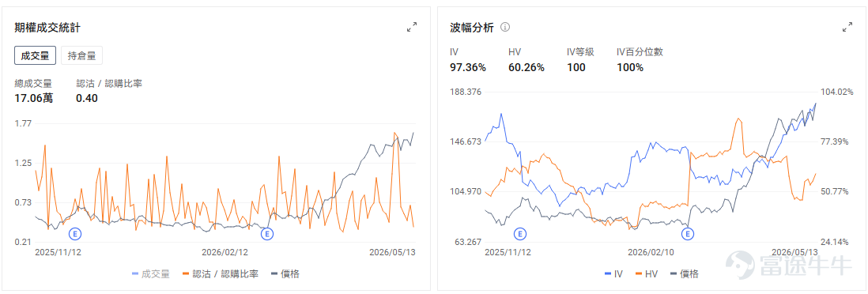Click the 104.02% axis label
The image size is (868, 294).
pos(836,92)
